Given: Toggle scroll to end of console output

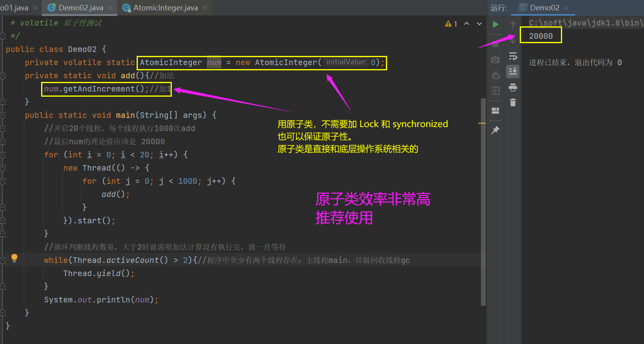Looking at the screenshot, I should [513, 72].
